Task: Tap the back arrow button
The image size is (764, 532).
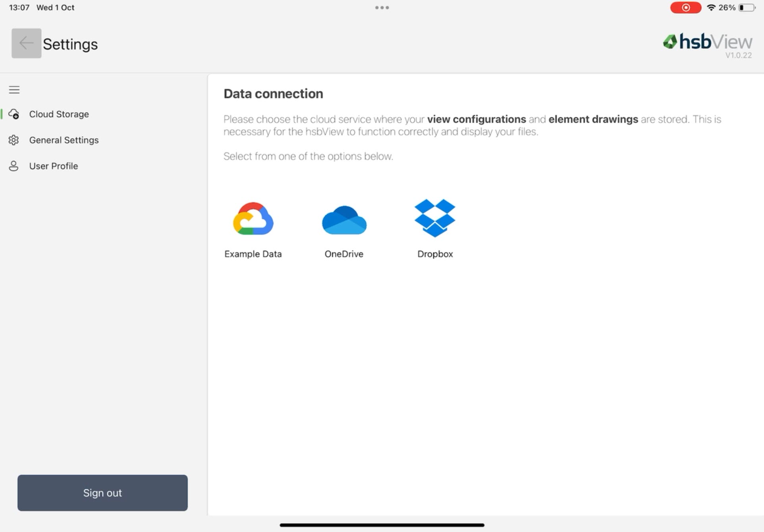Action: (26, 43)
